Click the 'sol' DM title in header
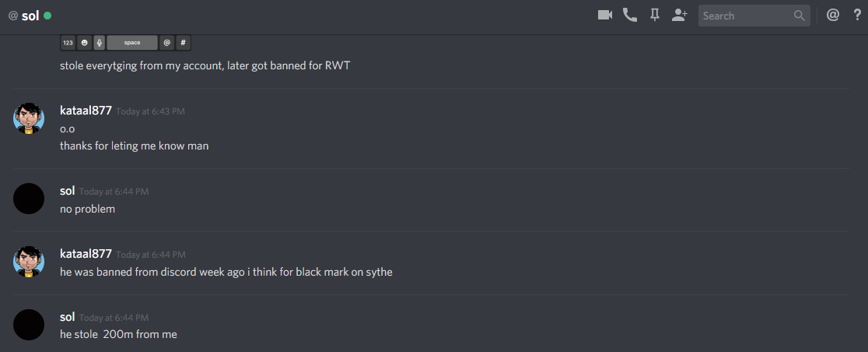 click(x=30, y=16)
